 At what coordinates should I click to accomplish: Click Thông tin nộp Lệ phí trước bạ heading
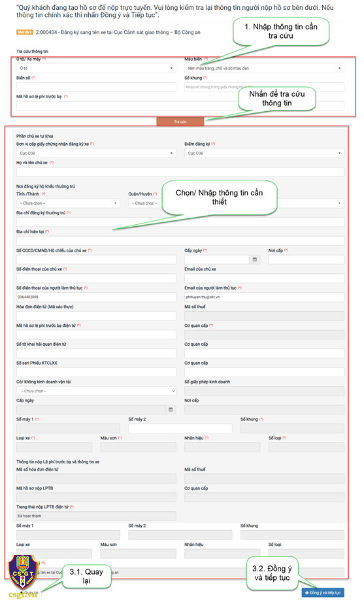(58, 462)
